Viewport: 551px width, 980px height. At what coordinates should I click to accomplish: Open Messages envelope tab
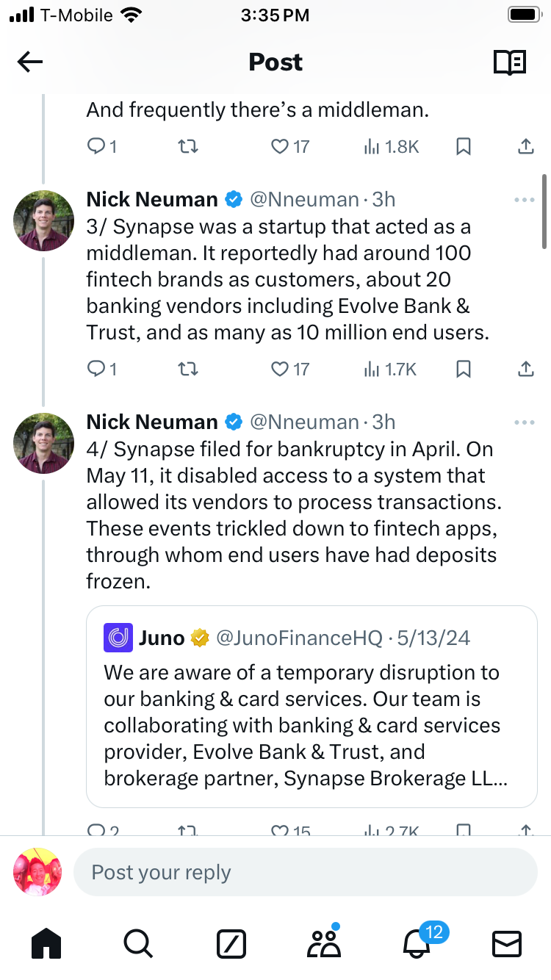tap(507, 943)
